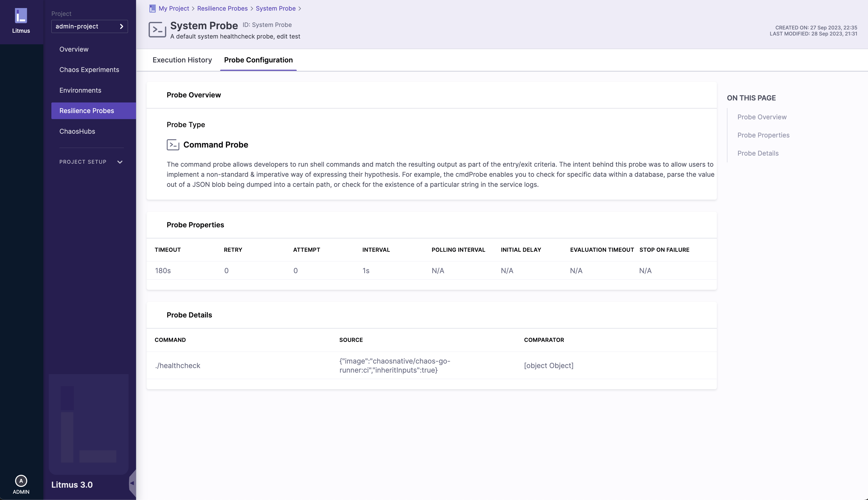Jump to Probe Details from page index
868x500 pixels.
pyautogui.click(x=758, y=154)
